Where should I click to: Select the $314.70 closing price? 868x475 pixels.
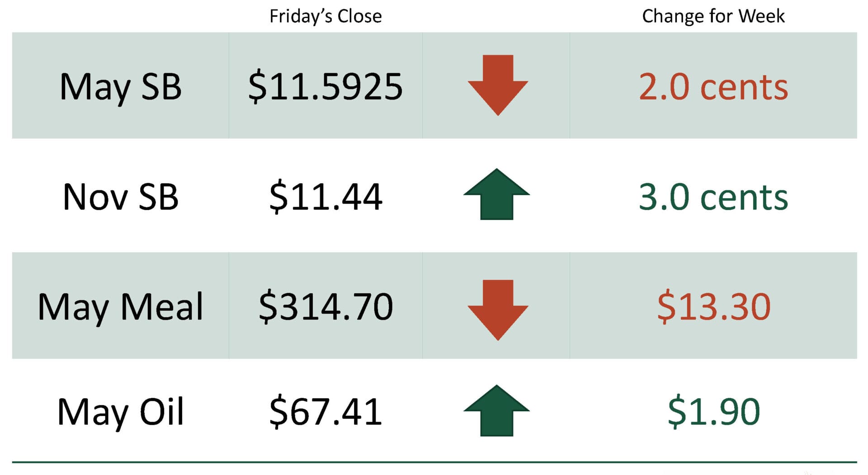coord(325,307)
